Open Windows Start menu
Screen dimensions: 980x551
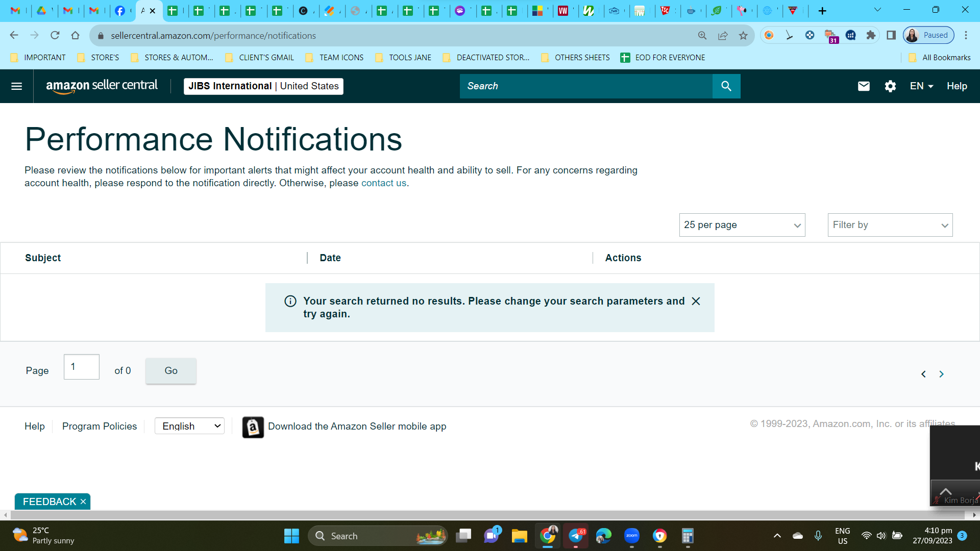pos(291,536)
